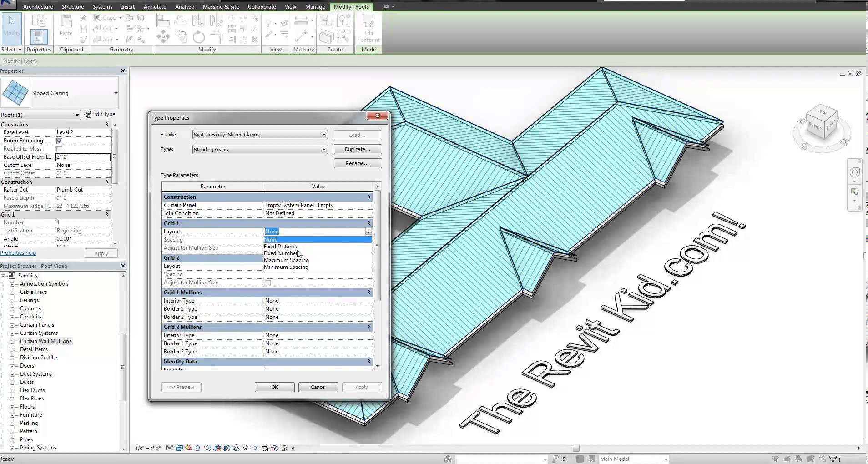Choose Fixed Number layout option
The height and width of the screenshot is (464, 868).
click(x=281, y=253)
